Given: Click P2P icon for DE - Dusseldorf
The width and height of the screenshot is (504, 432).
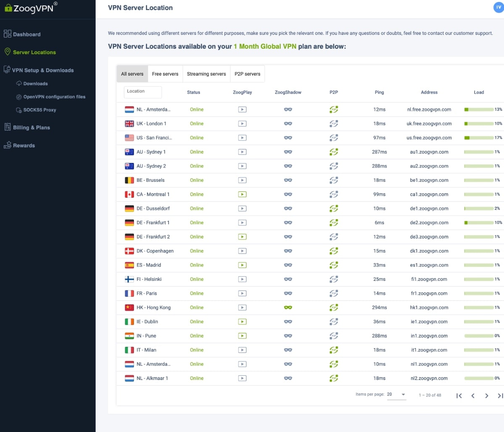Looking at the screenshot, I should (334, 209).
